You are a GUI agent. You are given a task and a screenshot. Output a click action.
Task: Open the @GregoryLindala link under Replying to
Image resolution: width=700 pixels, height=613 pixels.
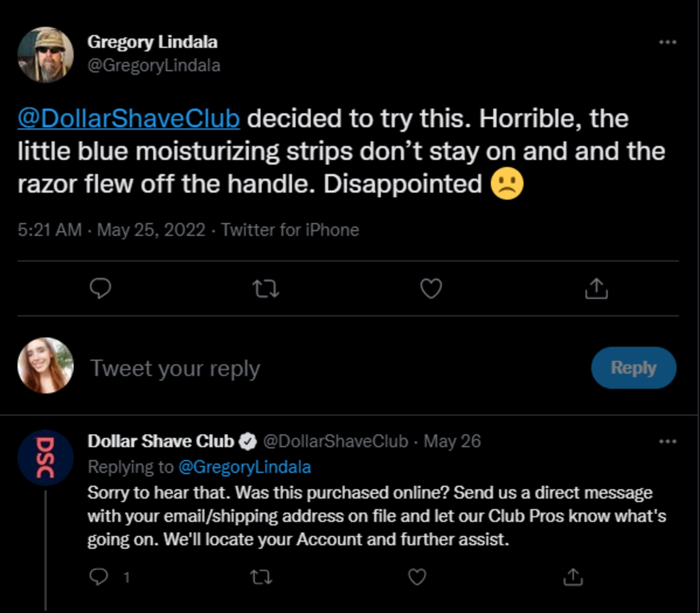(245, 467)
